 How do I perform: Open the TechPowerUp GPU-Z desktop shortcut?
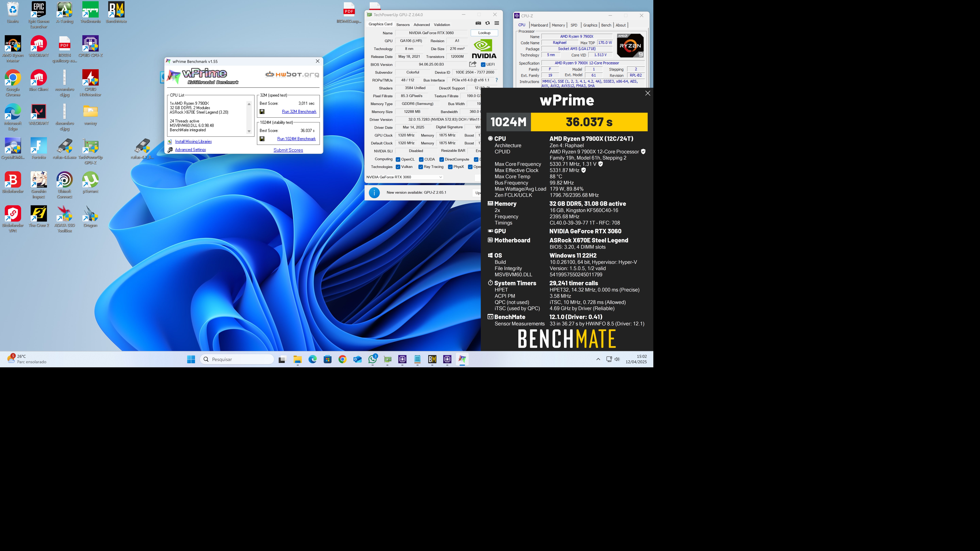(91, 151)
